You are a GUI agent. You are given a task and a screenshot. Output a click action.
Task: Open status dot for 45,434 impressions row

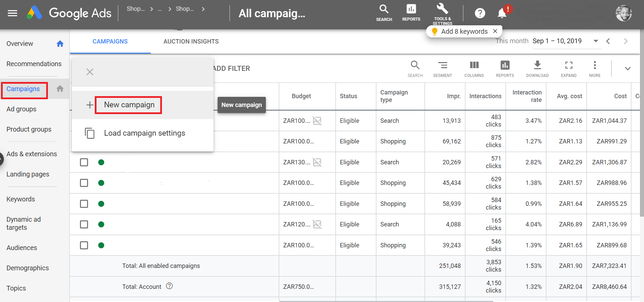(x=101, y=183)
